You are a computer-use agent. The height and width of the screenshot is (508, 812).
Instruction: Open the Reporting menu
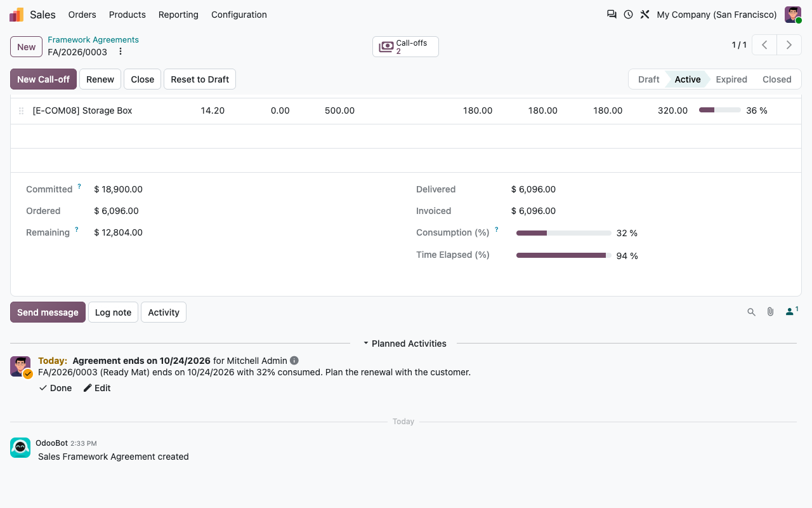pos(178,15)
